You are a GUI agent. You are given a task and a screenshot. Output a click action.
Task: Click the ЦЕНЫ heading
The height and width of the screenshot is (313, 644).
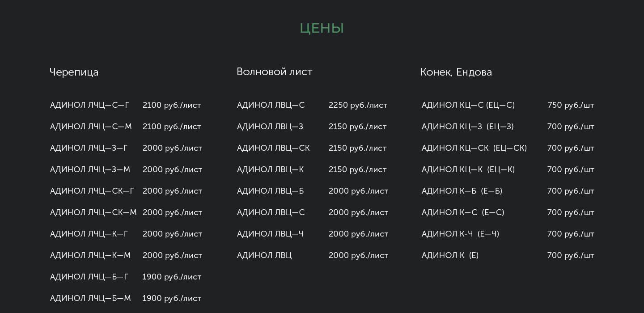coord(322,29)
